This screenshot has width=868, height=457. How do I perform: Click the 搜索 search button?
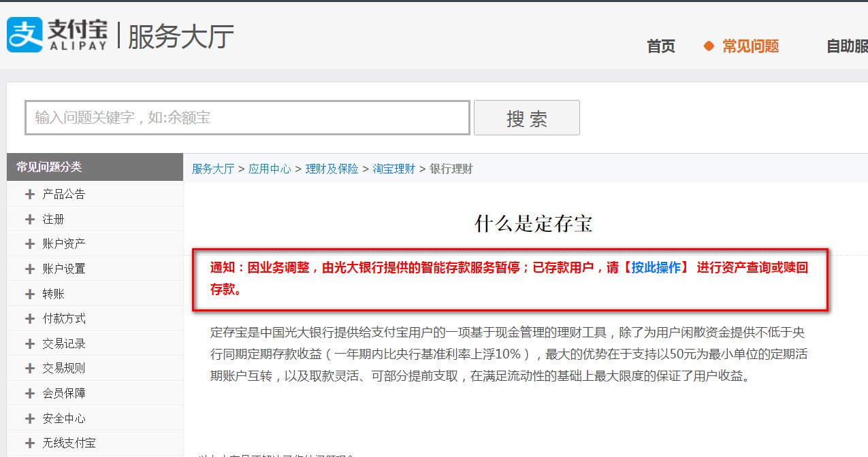tap(526, 117)
